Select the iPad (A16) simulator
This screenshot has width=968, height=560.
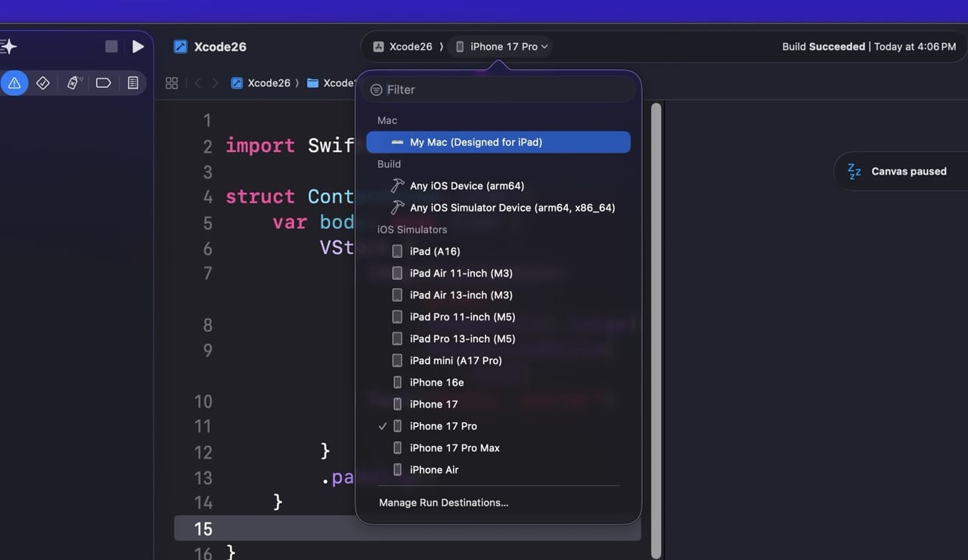[x=498, y=251]
